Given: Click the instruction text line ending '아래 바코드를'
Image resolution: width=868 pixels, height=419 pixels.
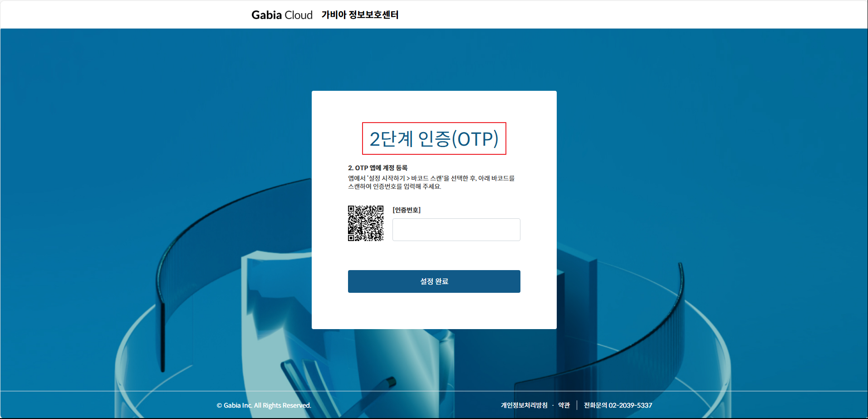Looking at the screenshot, I should tap(431, 178).
